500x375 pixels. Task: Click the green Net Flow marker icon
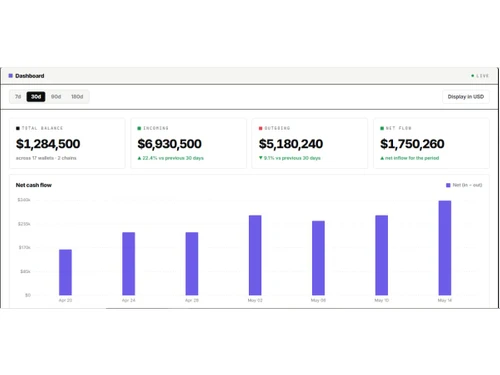[x=382, y=128]
